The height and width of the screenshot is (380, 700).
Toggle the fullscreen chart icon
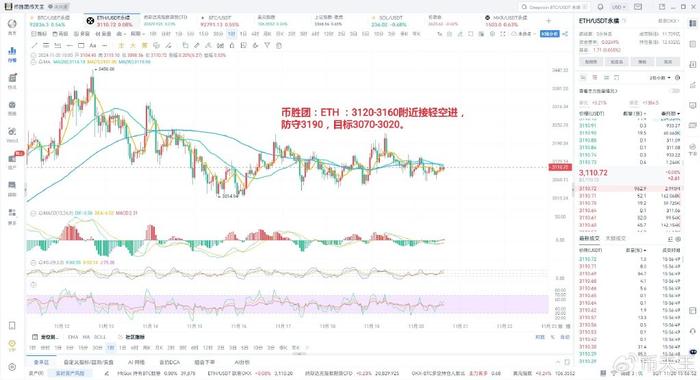tap(503, 34)
